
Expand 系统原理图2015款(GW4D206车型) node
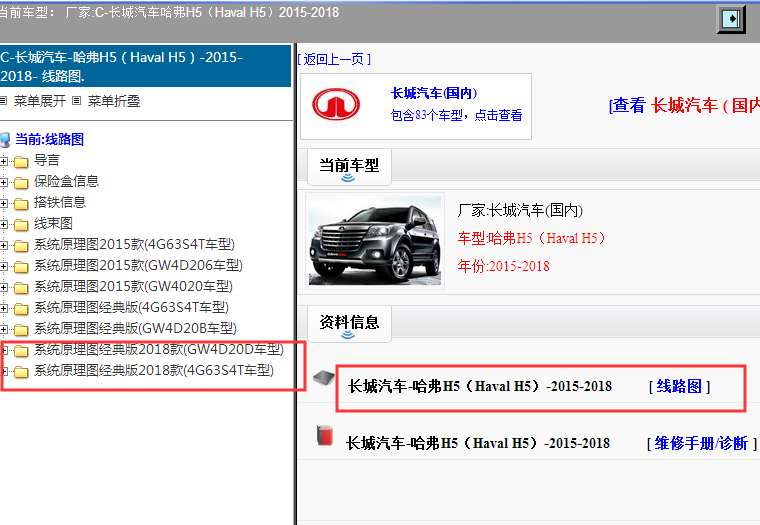pyautogui.click(x=4, y=267)
